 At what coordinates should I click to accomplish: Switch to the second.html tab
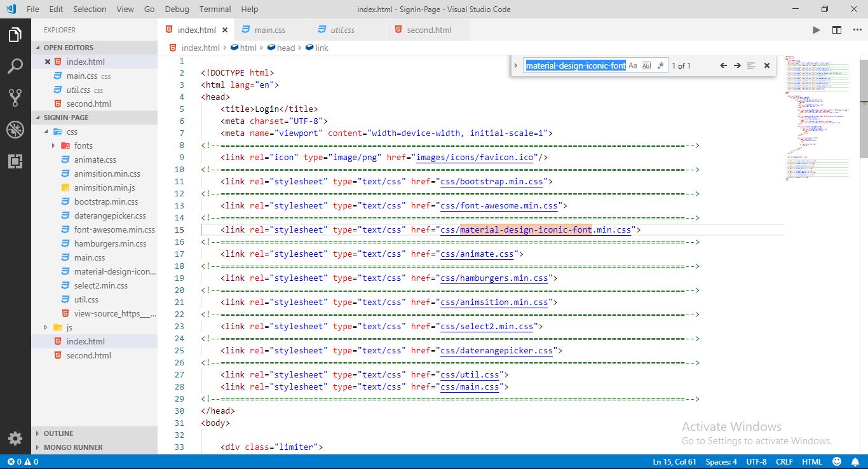point(429,30)
